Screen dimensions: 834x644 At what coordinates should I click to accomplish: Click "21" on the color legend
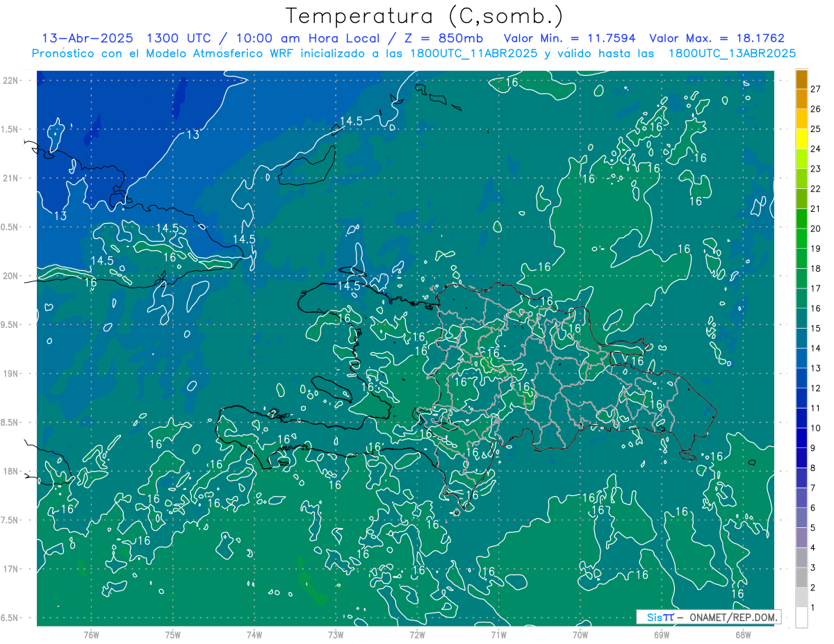tap(816, 208)
